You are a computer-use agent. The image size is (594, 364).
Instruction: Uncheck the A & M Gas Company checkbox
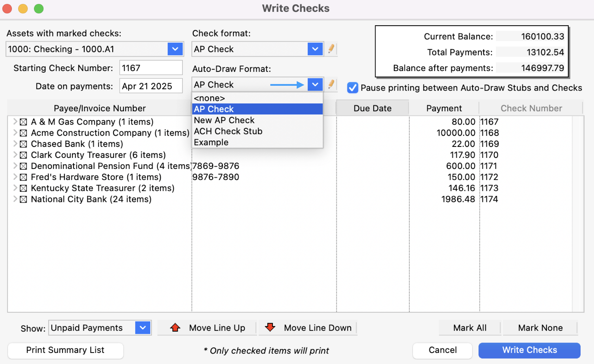click(x=23, y=122)
